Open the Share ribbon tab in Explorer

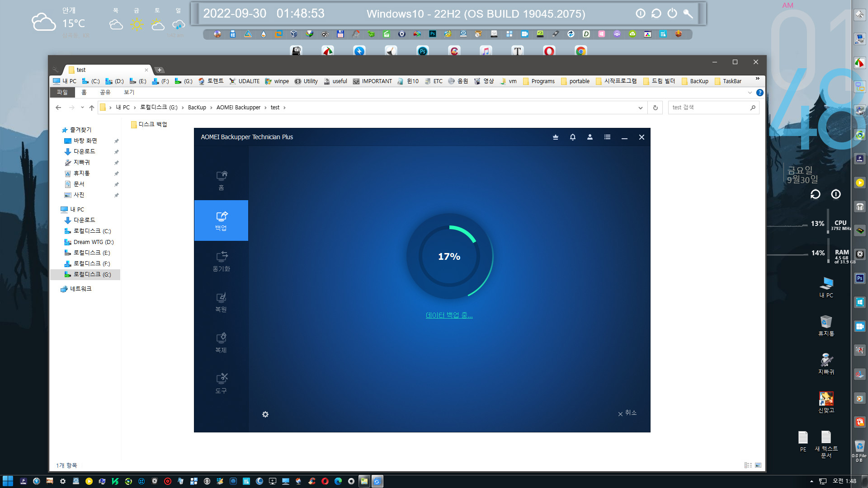coord(105,92)
